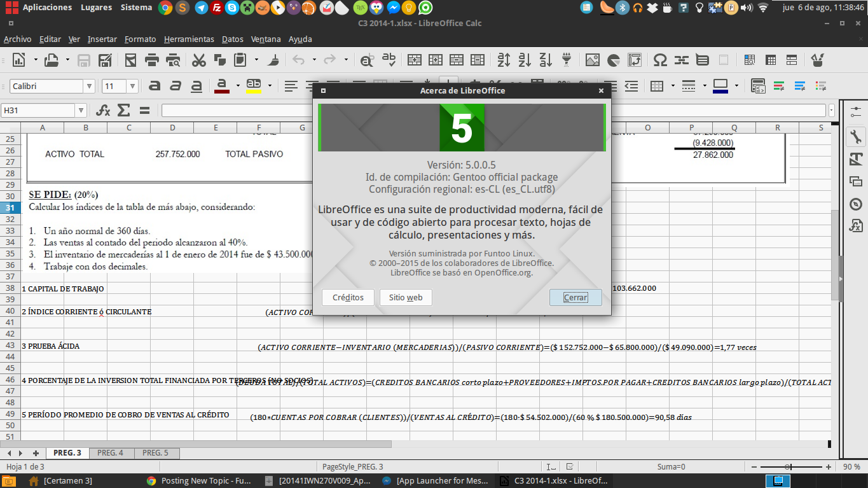Open the Function Wizard fx icon
Viewport: 868px width, 488px height.
(x=103, y=110)
